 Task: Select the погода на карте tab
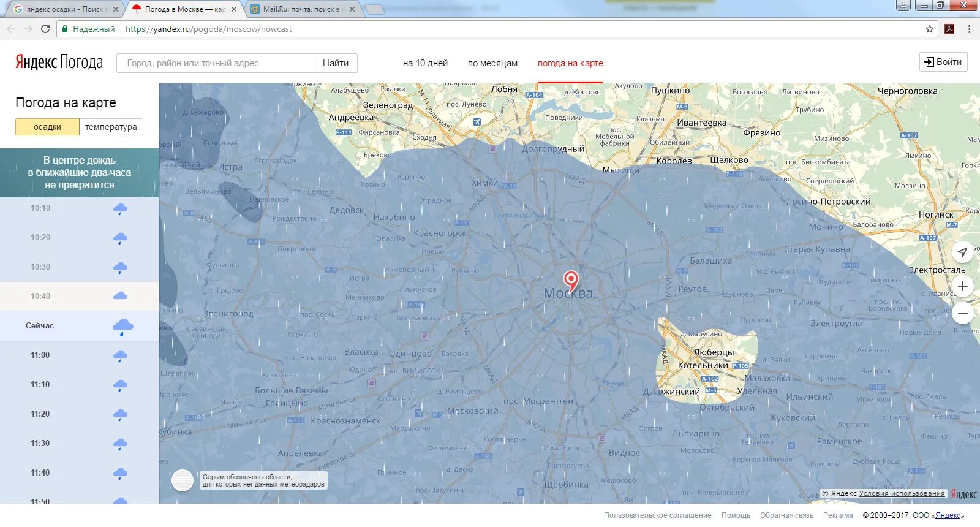click(570, 63)
